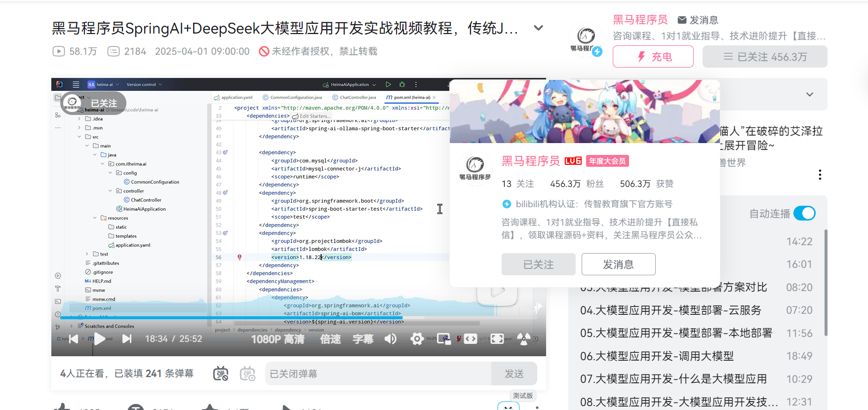Viewport: 868px width, 410px height.
Task: Click the 年度大会员 membership badge
Action: click(607, 161)
